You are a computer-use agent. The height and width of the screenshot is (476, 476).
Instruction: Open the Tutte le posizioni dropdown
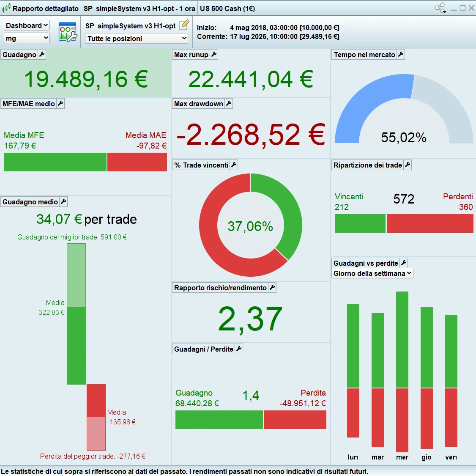pyautogui.click(x=136, y=39)
